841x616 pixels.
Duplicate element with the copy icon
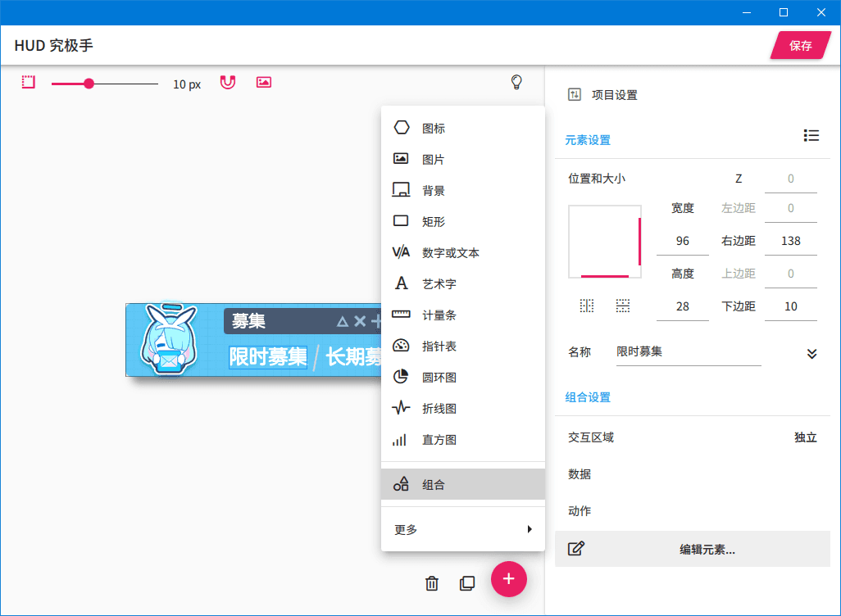tap(467, 582)
